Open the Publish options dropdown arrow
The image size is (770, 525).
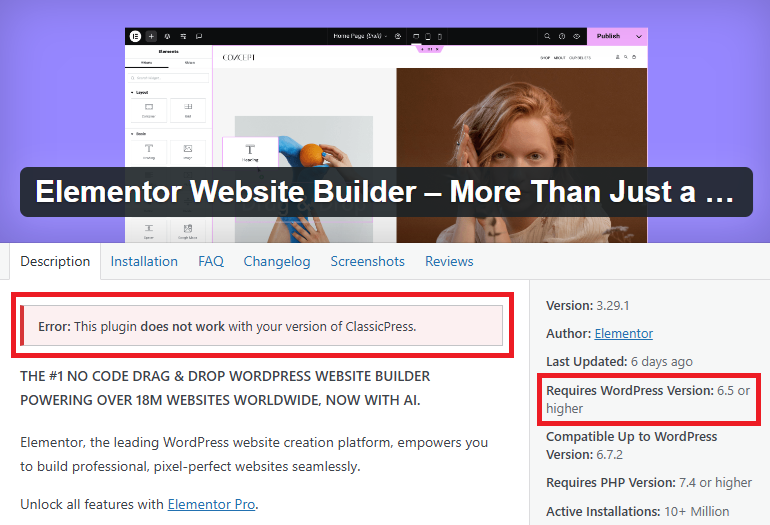click(x=639, y=36)
